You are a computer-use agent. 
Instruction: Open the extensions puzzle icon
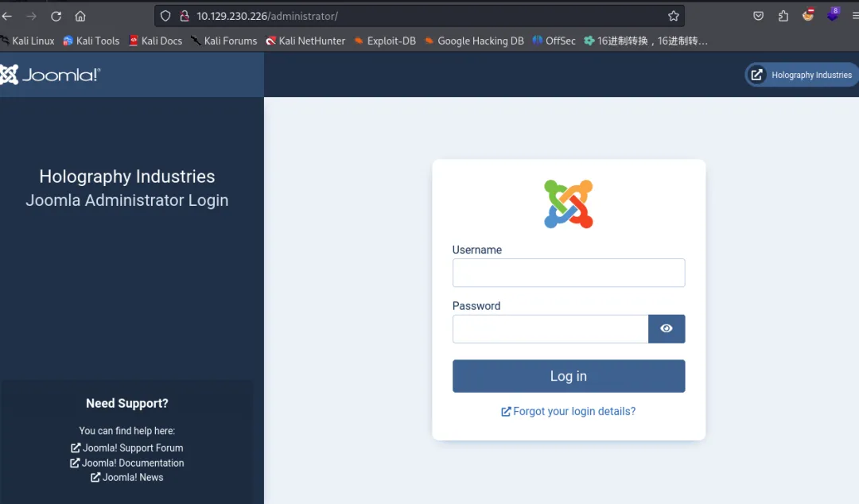click(x=783, y=16)
